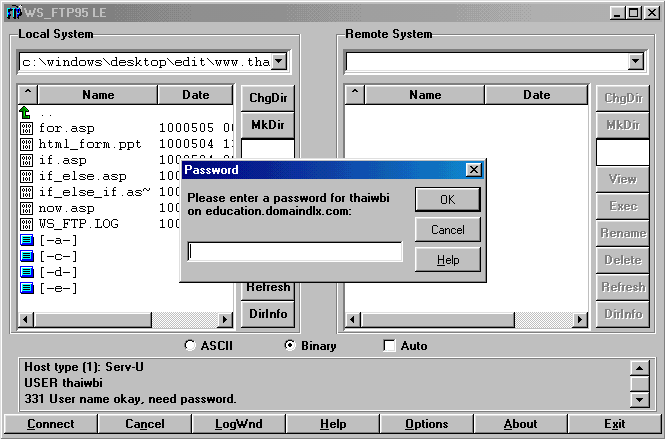Click the remote list sort caret header
This screenshot has width=665, height=439.
355,94
